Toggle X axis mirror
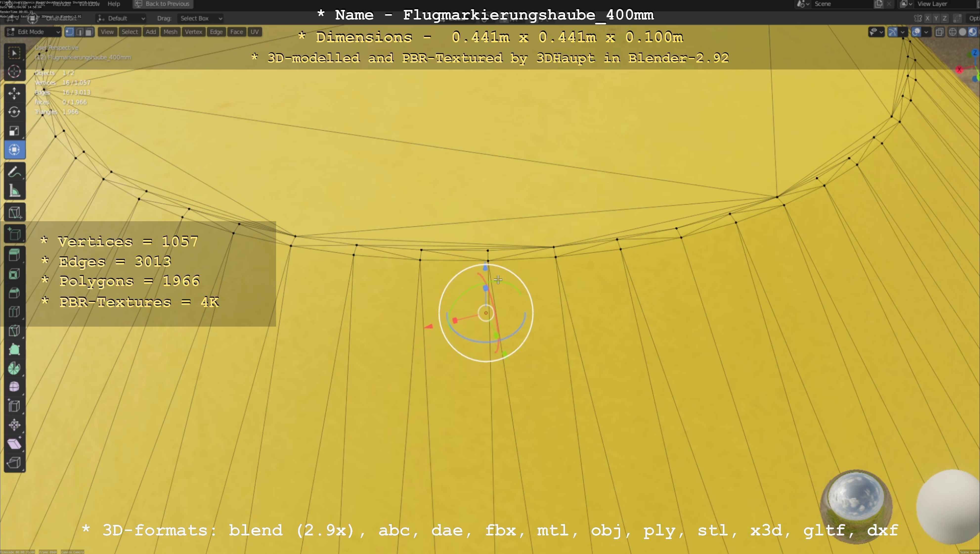980x554 pixels. click(928, 18)
